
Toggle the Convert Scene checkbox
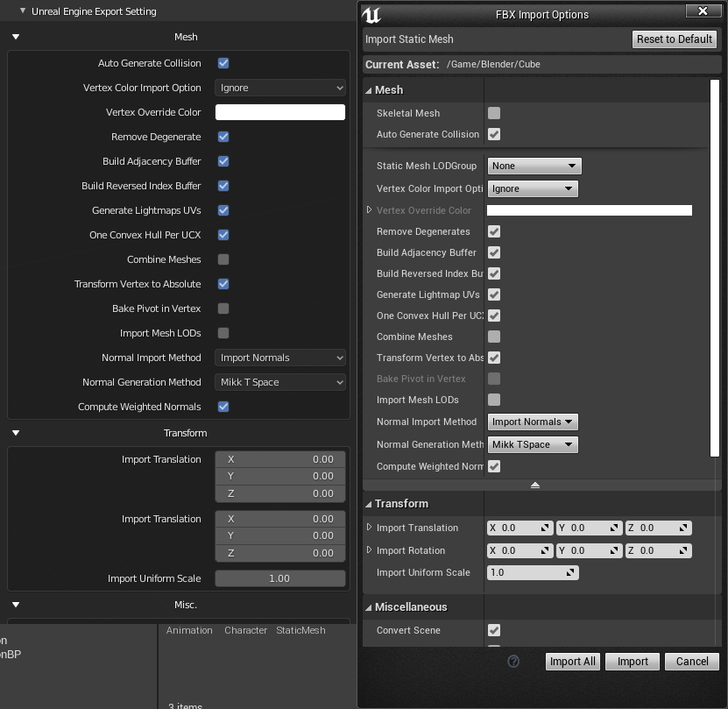494,630
